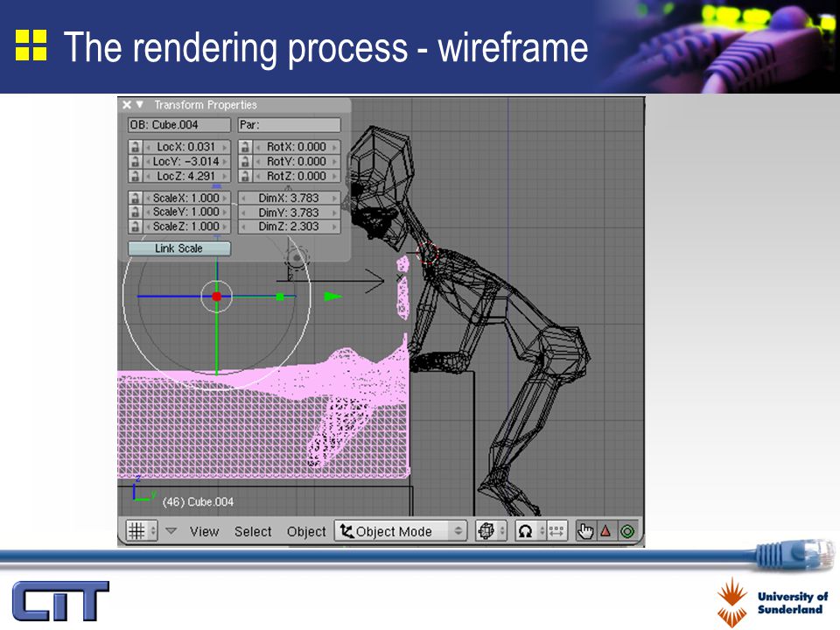Toggle the ScaleZ lock

pyautogui.click(x=135, y=227)
